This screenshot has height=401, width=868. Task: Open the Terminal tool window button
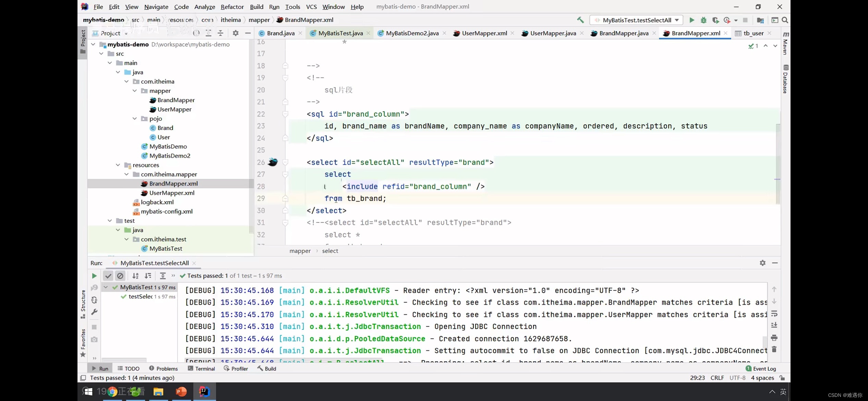click(x=202, y=368)
